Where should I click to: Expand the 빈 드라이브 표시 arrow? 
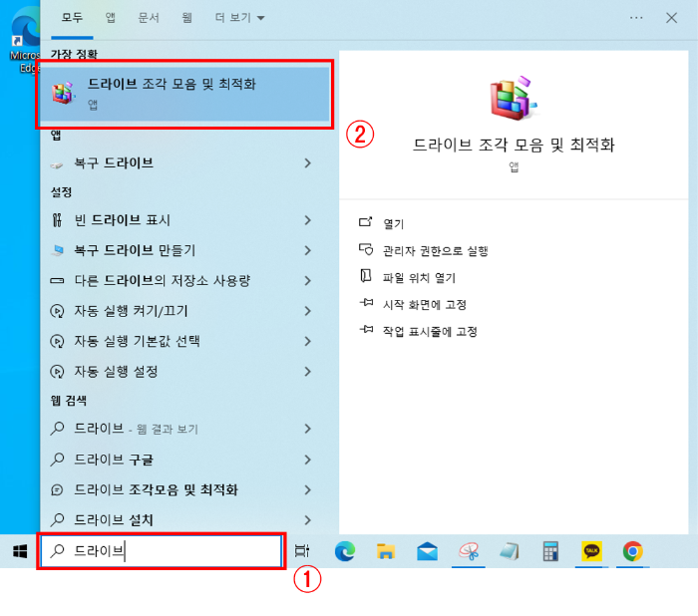(x=307, y=220)
